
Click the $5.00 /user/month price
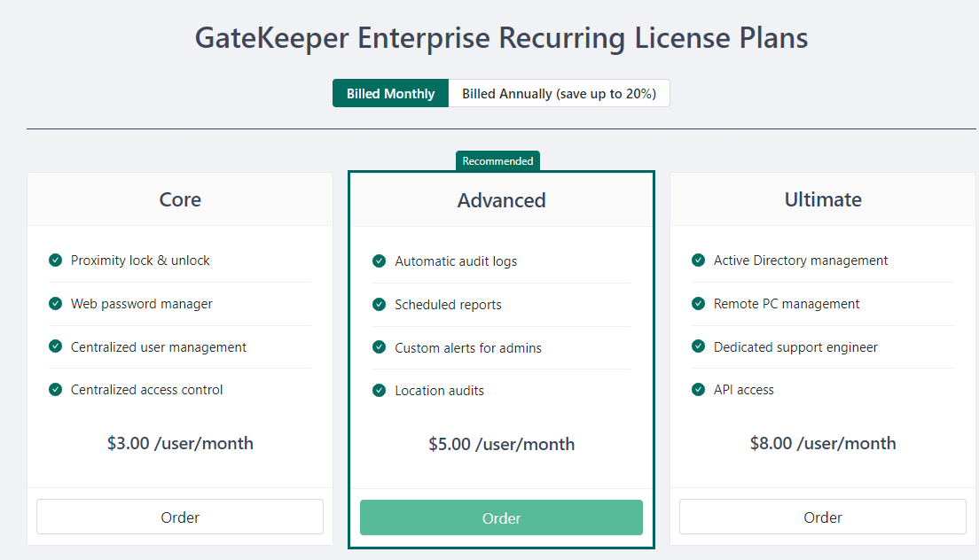[x=501, y=444]
